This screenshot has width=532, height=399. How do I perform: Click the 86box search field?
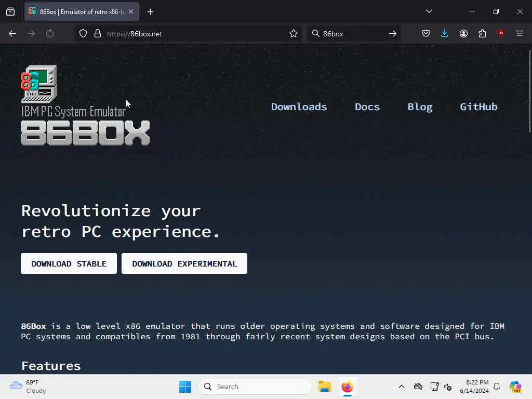[x=353, y=34]
